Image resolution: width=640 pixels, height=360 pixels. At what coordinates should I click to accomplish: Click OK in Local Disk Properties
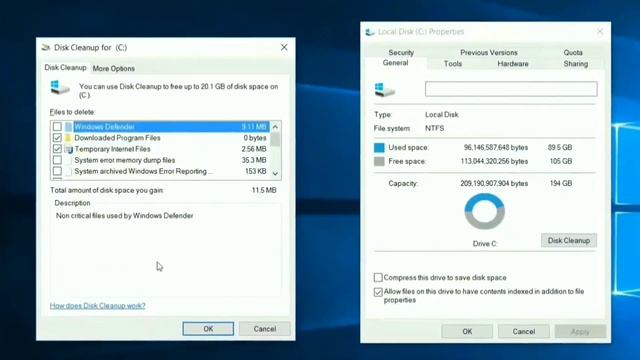pos(467,331)
